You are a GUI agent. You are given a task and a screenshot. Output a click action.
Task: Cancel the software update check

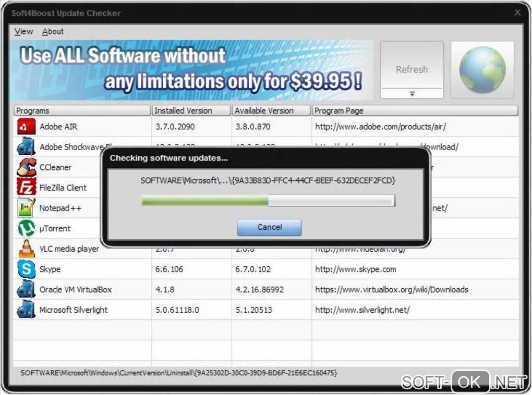pos(270,227)
